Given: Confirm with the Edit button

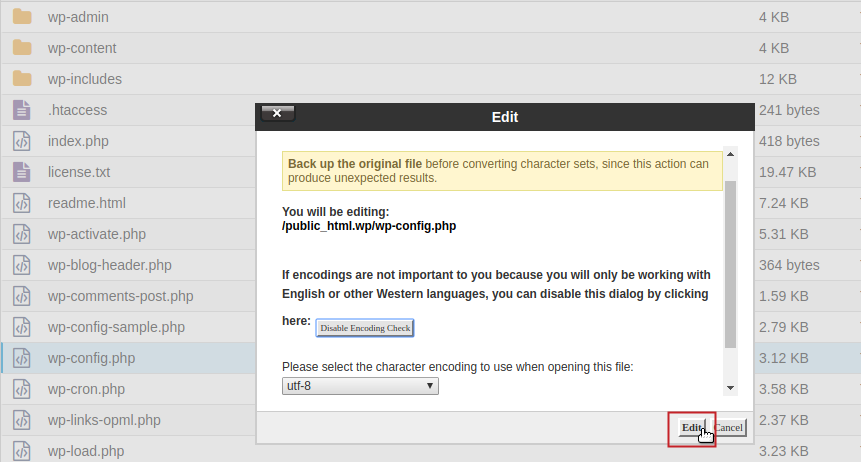Looking at the screenshot, I should point(692,427).
